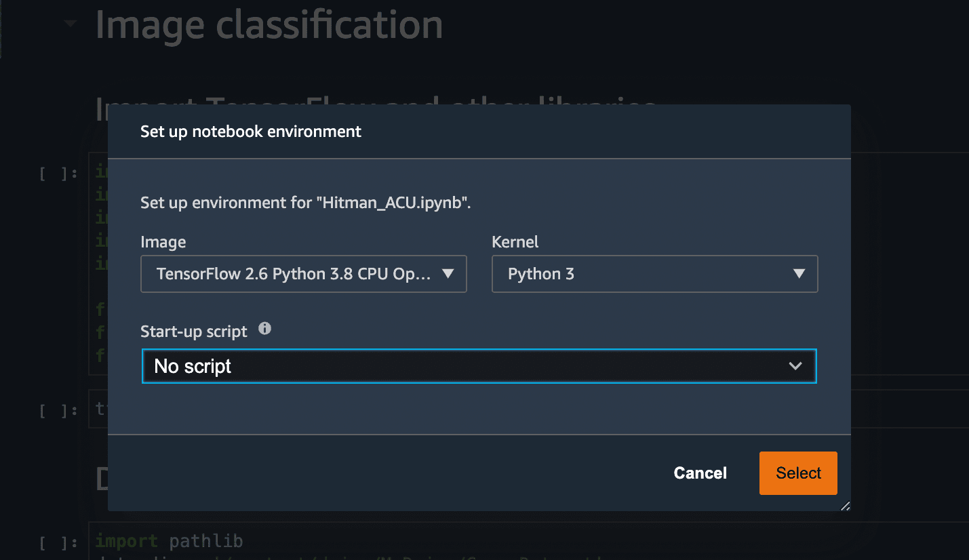Image resolution: width=969 pixels, height=560 pixels.
Task: Click the Kernel dropdown's triangle arrow
Action: click(x=799, y=274)
